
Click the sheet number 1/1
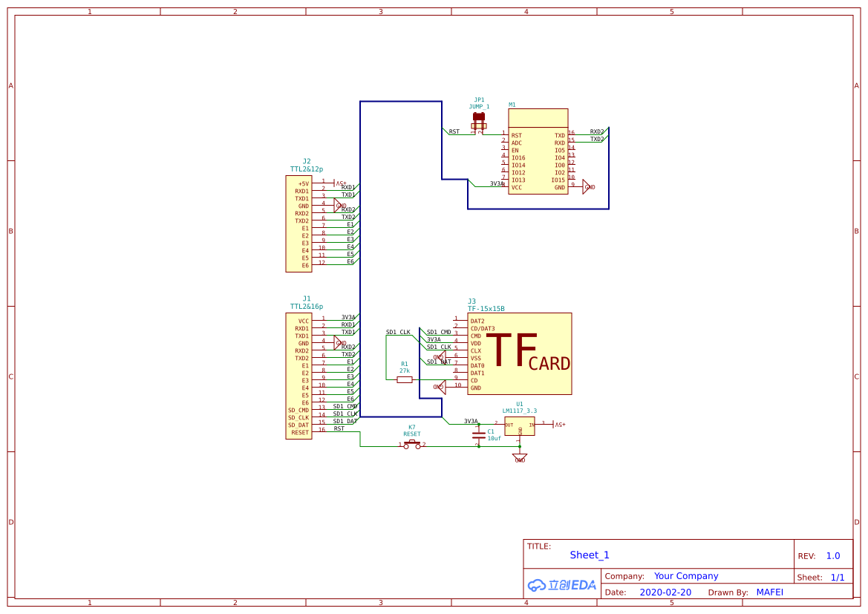click(x=838, y=578)
